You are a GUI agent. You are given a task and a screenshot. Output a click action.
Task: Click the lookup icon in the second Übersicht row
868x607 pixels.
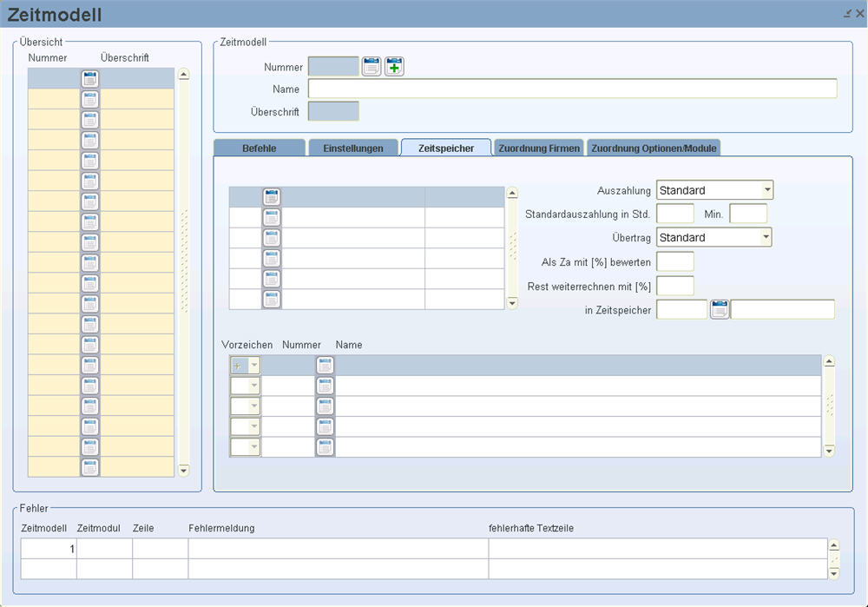(x=89, y=99)
